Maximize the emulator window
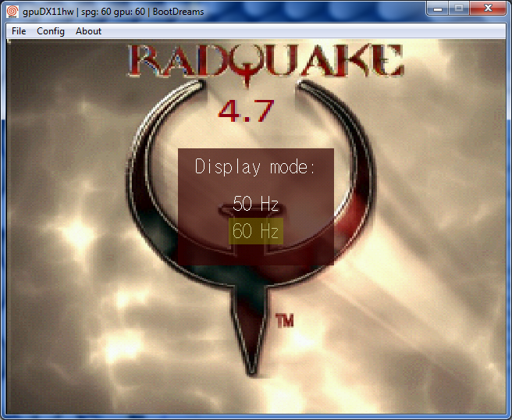The width and height of the screenshot is (512, 420). pyautogui.click(x=459, y=8)
